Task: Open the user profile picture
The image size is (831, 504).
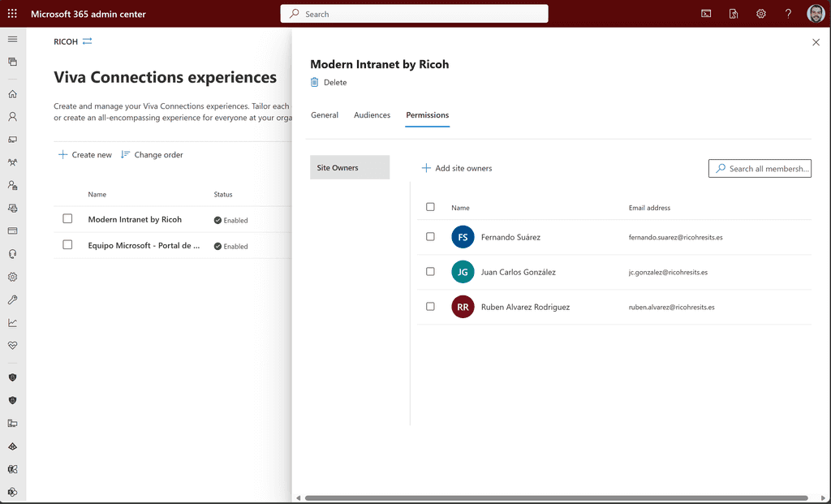Action: pos(816,14)
